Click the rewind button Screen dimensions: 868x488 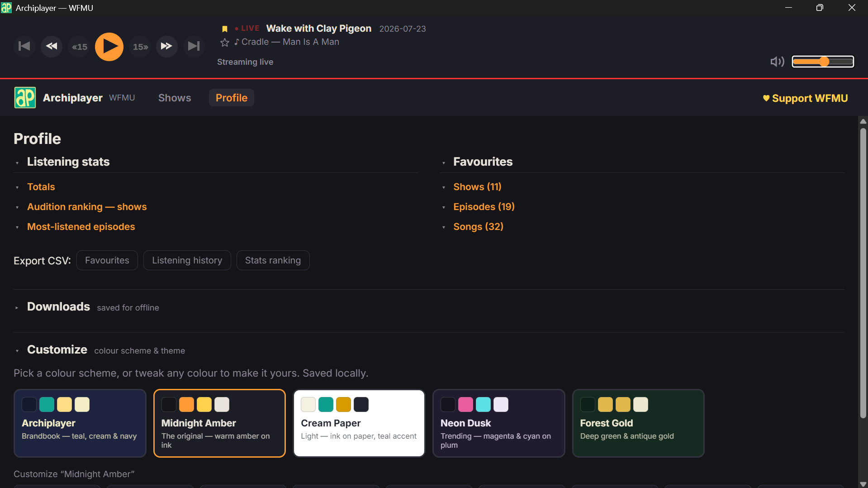coord(52,46)
